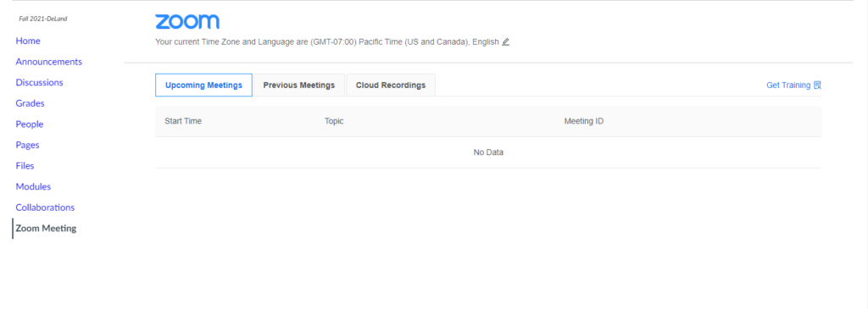
Task: Click the pencil icon to edit time zone
Action: pos(505,42)
